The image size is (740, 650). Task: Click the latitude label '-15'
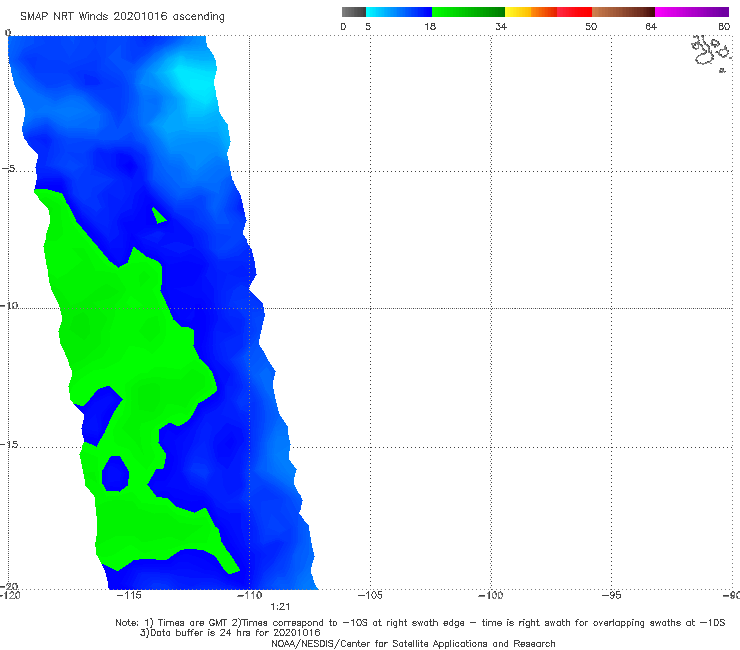coord(9,445)
